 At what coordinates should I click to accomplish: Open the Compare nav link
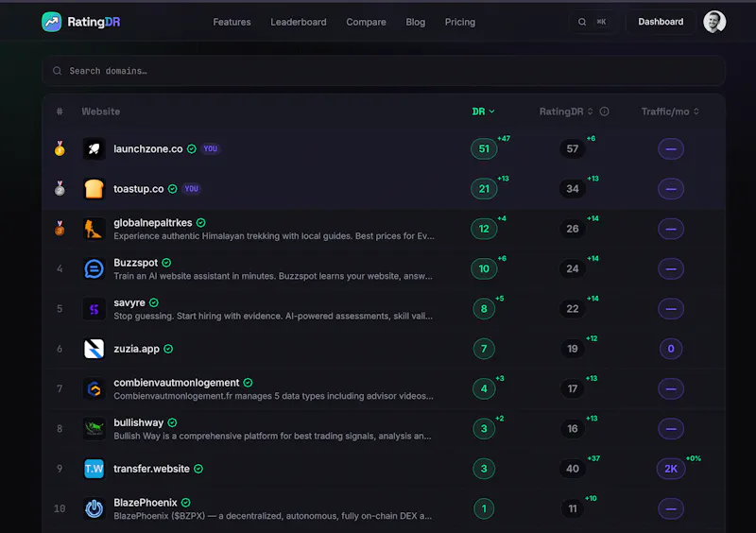[366, 22]
